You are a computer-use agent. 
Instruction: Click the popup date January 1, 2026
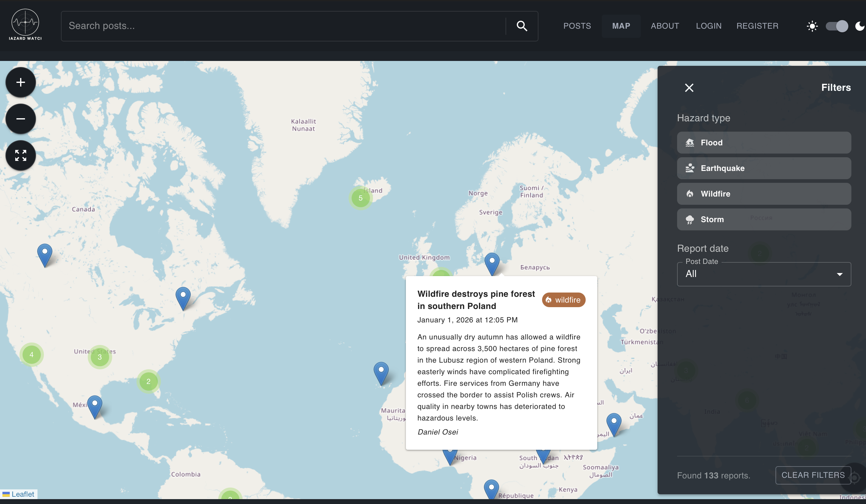467,320
